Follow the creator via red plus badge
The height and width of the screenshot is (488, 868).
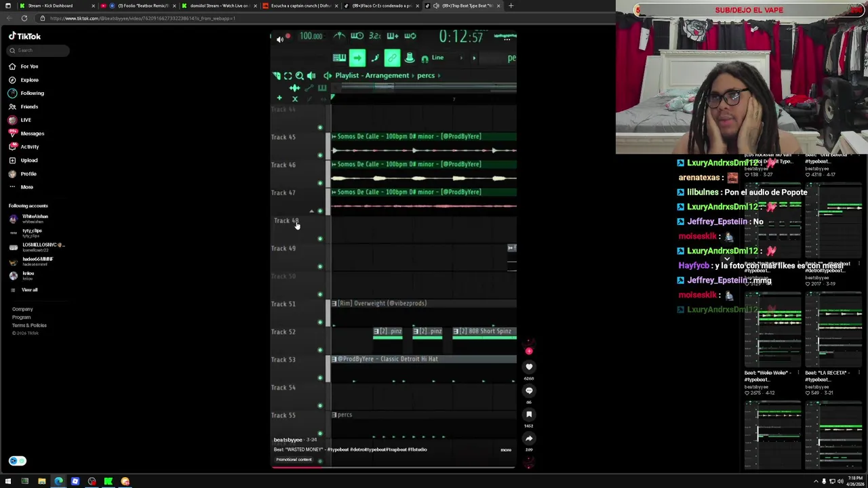[529, 351]
